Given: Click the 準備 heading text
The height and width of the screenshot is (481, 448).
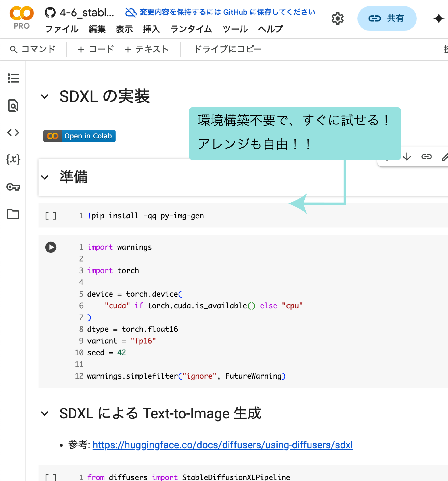Looking at the screenshot, I should [74, 177].
